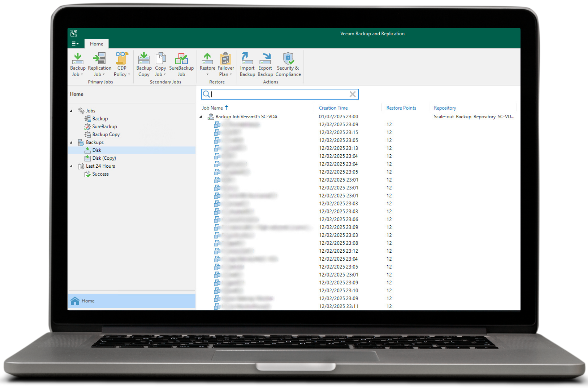Open the Backup Job ribbon button

coord(78,65)
